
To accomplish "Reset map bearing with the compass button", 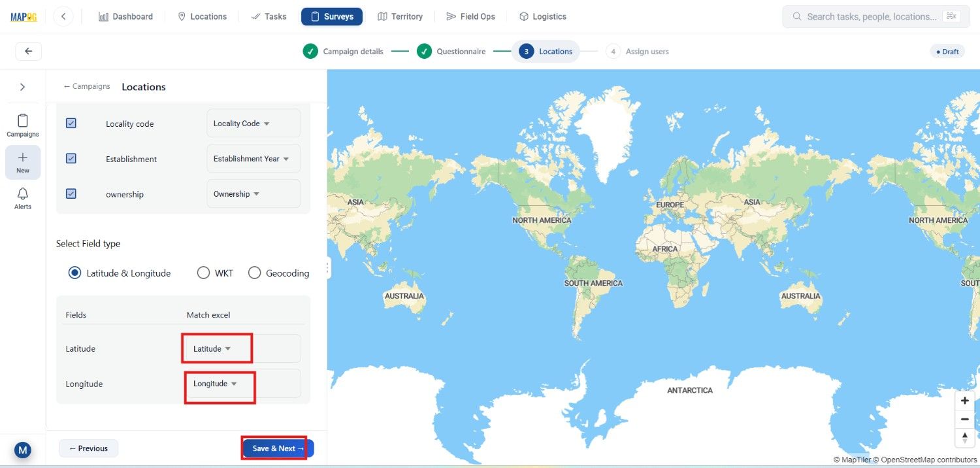I will click(964, 437).
